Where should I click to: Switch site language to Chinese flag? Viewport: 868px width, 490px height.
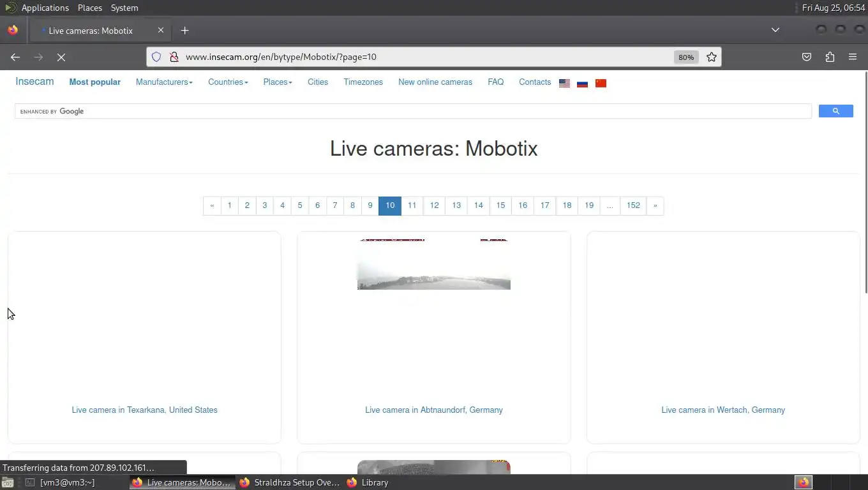(x=601, y=83)
